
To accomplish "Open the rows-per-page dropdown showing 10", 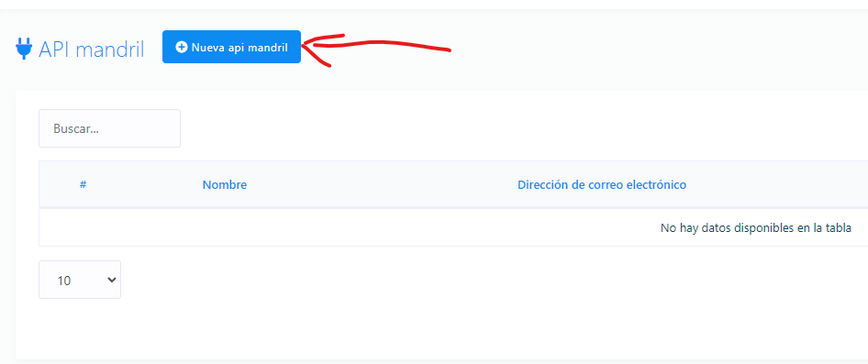I will [x=80, y=280].
